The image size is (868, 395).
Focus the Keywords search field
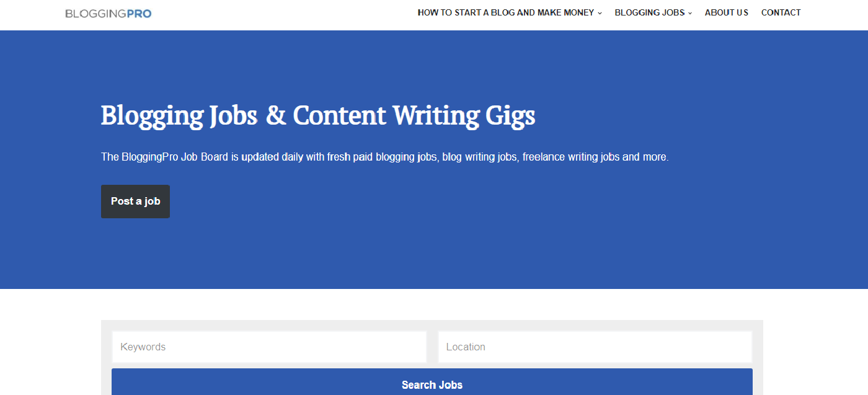[269, 347]
